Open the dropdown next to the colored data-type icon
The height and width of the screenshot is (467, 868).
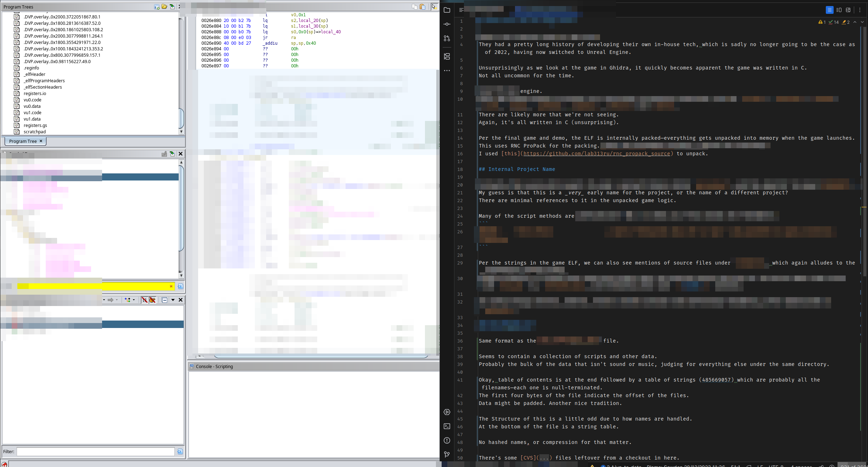click(134, 300)
